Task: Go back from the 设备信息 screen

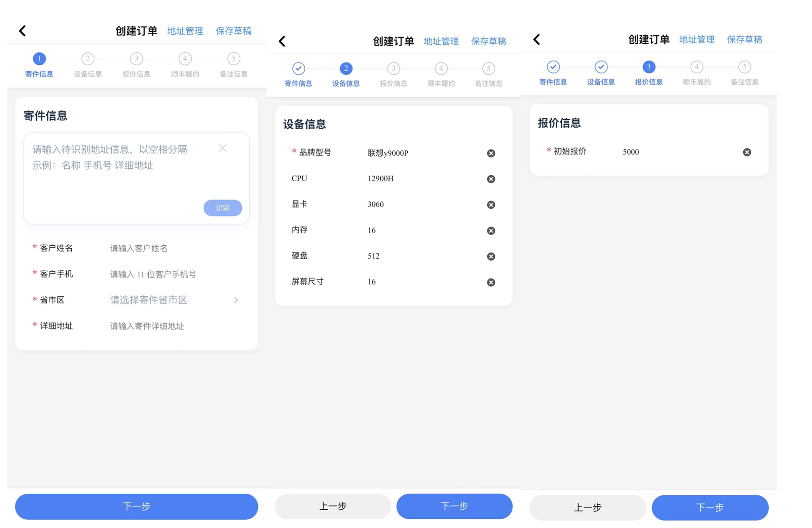Action: click(282, 41)
